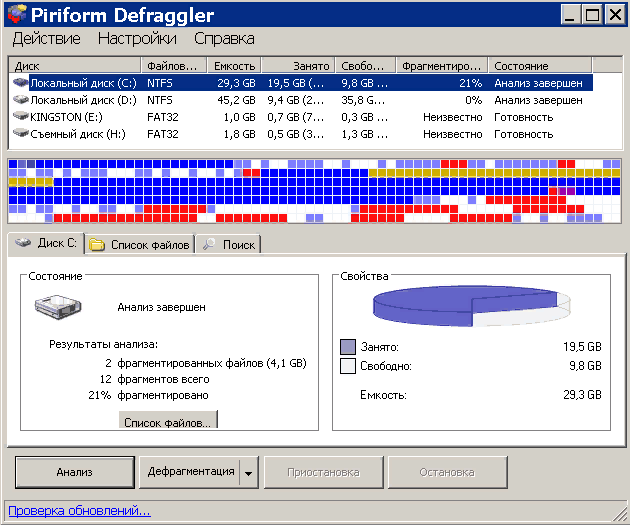
Task: Click the disk icon on the Диск C: tab
Action: (x=23, y=243)
